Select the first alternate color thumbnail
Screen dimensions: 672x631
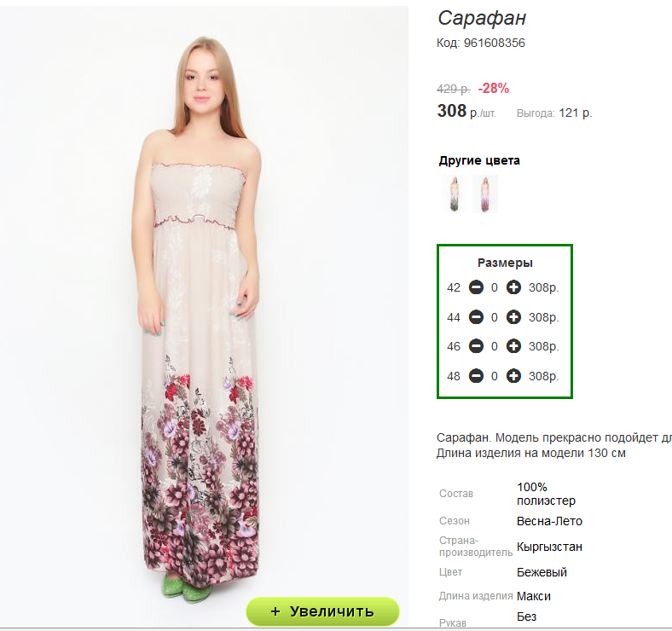(455, 194)
